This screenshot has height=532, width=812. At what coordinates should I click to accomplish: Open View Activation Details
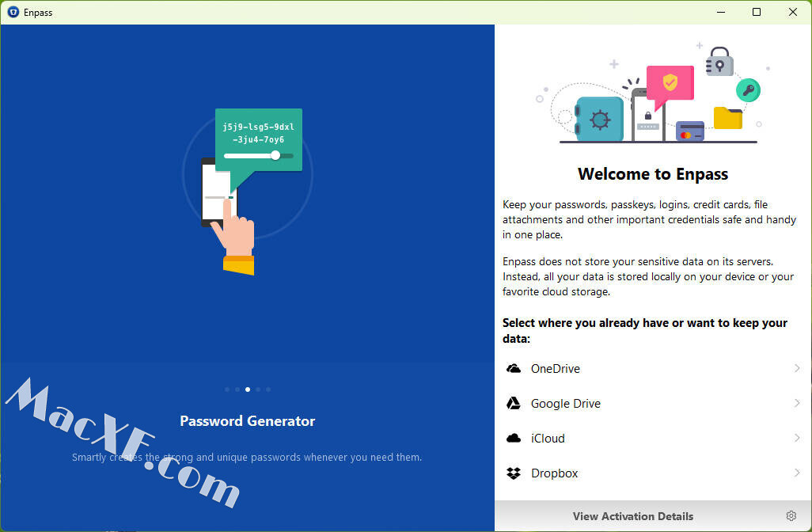point(633,516)
